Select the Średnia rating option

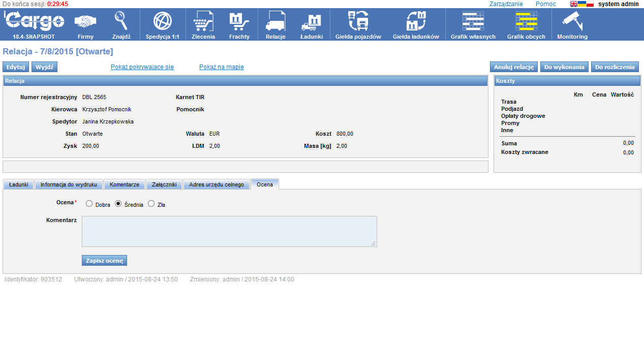(118, 204)
